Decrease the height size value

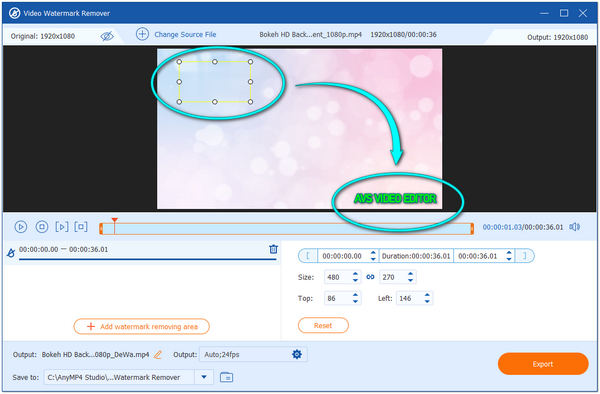(411, 280)
